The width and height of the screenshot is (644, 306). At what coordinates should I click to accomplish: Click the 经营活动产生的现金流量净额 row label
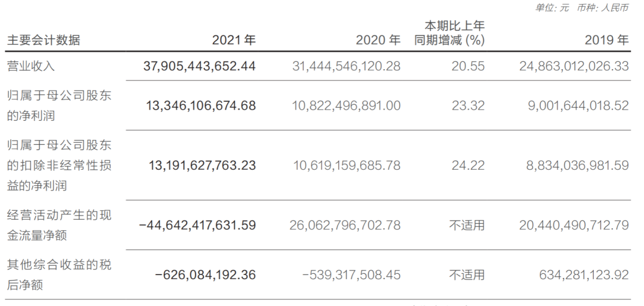[x=59, y=225]
